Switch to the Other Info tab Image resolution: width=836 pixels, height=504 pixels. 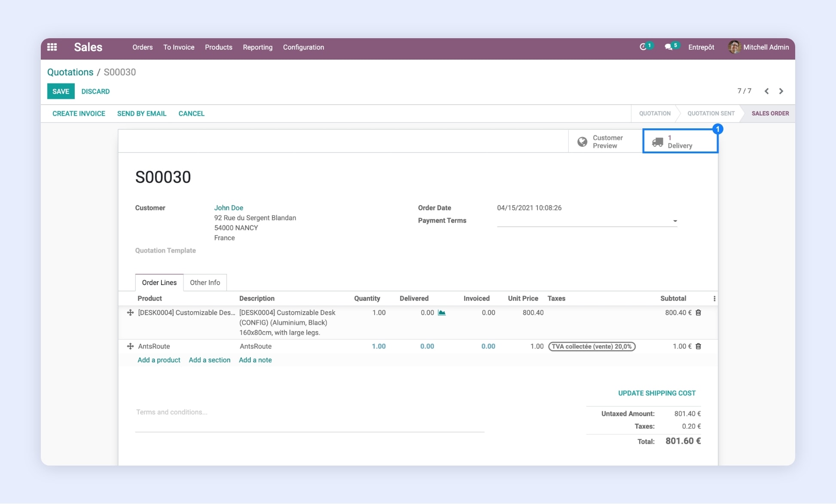(205, 282)
